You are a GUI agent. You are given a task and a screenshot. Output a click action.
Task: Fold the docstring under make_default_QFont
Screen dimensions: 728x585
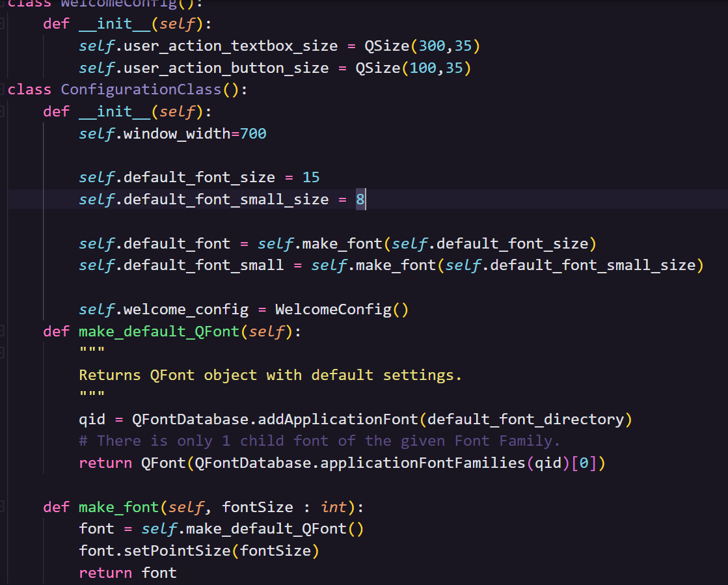click(2, 353)
